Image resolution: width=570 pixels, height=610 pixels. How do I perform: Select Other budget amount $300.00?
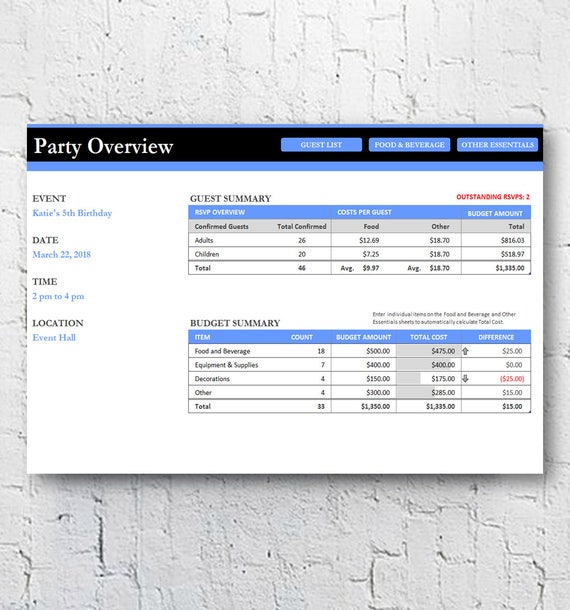378,393
